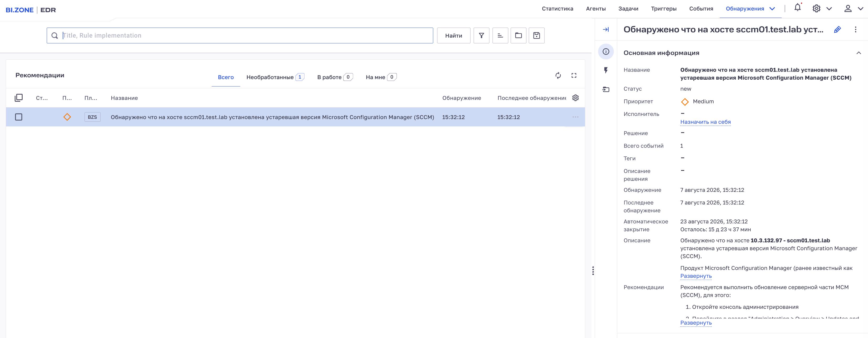Click the Пл... platform column header
Image resolution: width=868 pixels, height=338 pixels.
pos(91,98)
